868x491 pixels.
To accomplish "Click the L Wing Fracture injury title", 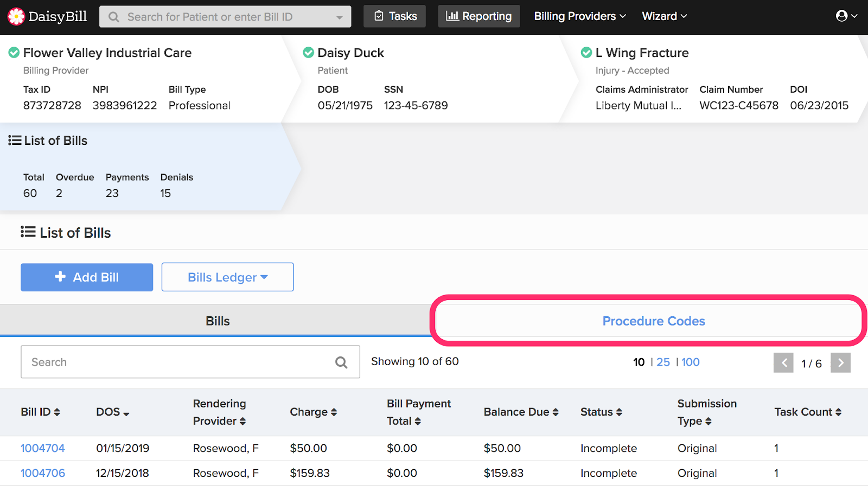I will coord(642,53).
